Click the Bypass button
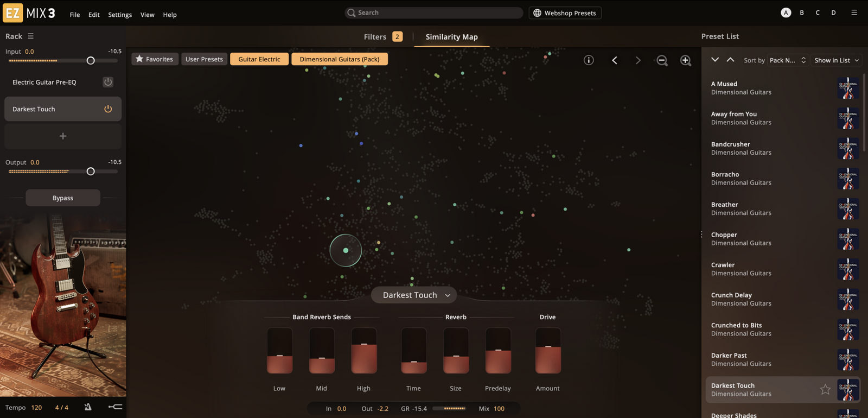Screen dimensions: 868x418 (63, 198)
